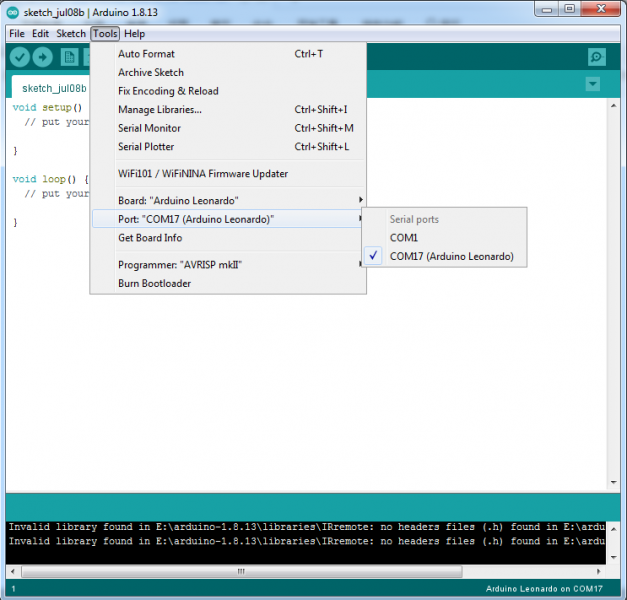Click second "Invalid library found" console line

click(x=307, y=541)
